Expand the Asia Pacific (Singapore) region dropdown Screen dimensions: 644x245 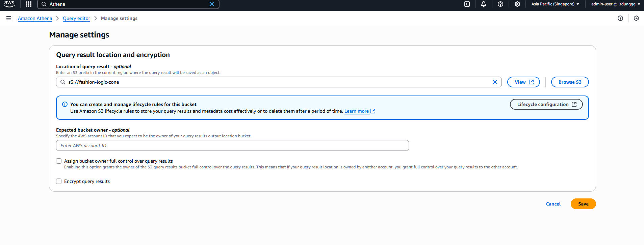point(555,4)
